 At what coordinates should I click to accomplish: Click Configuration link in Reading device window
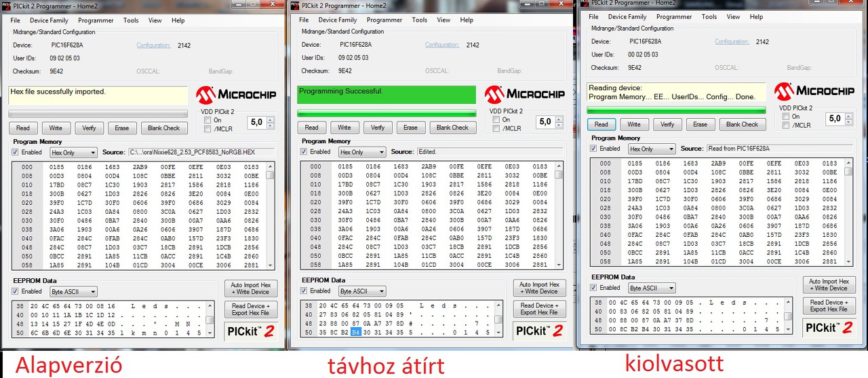pyautogui.click(x=732, y=41)
